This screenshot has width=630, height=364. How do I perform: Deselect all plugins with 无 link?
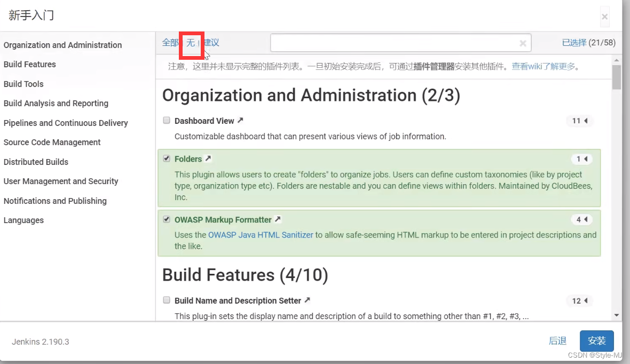(191, 43)
